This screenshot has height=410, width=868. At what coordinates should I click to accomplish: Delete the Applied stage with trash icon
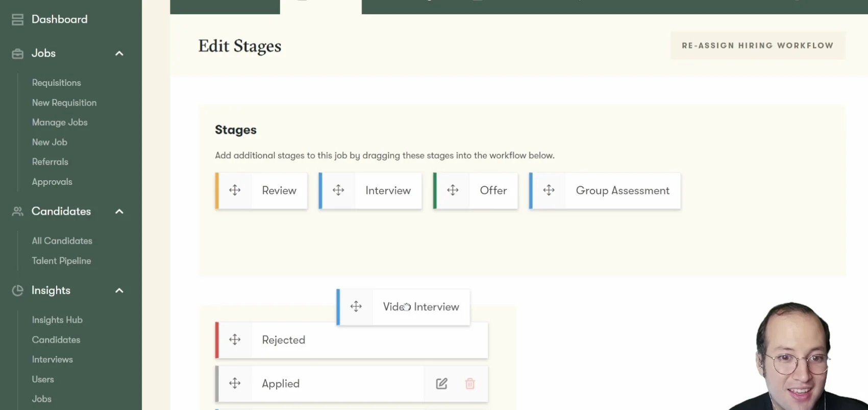(470, 383)
